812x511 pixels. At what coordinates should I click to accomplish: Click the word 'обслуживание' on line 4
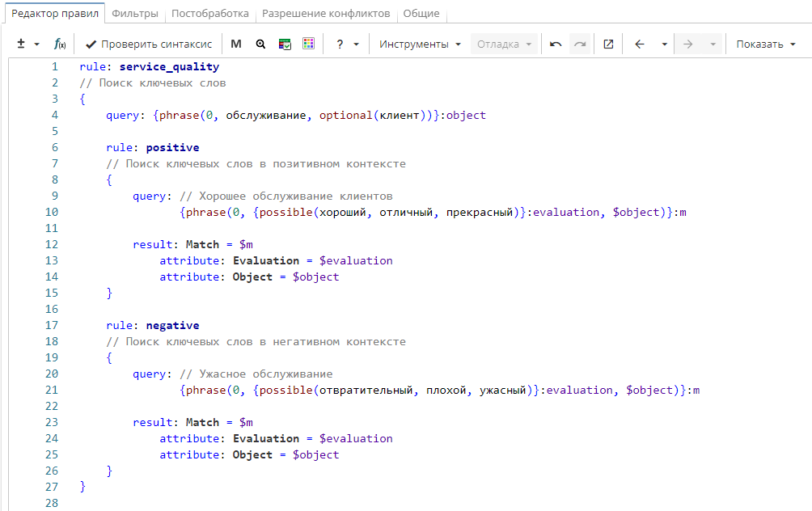pyautogui.click(x=265, y=115)
